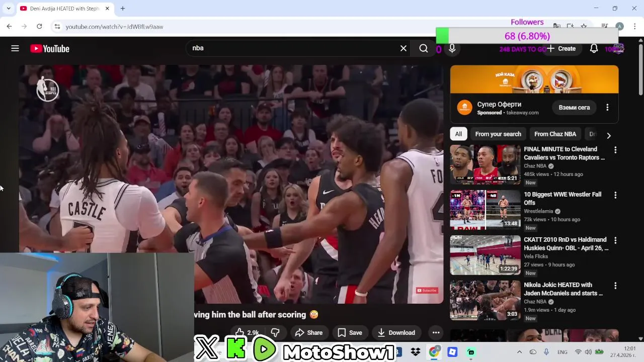View site information for youtube.com
The height and width of the screenshot is (362, 644).
(57, 26)
